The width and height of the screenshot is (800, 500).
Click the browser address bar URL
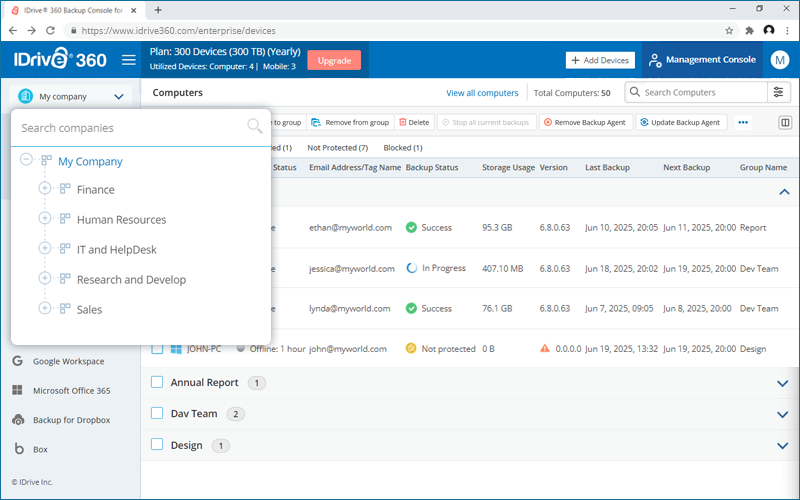[x=179, y=31]
